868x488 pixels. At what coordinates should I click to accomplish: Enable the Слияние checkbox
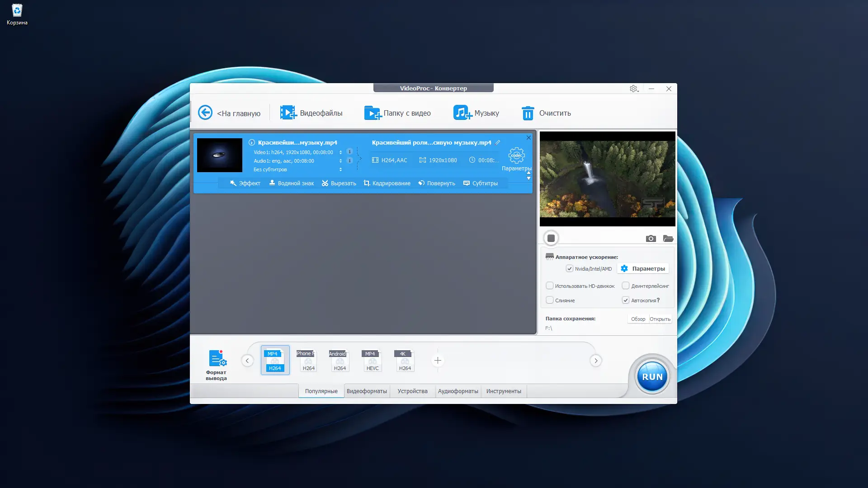click(x=550, y=300)
